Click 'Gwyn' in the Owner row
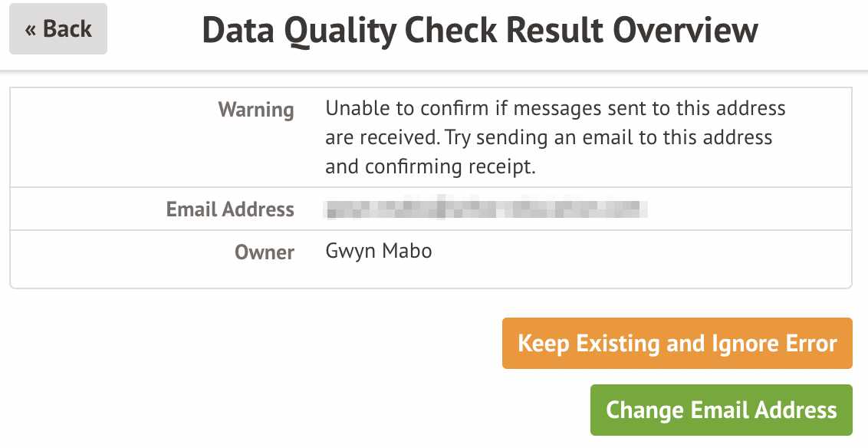This screenshot has width=868, height=448. tap(350, 252)
